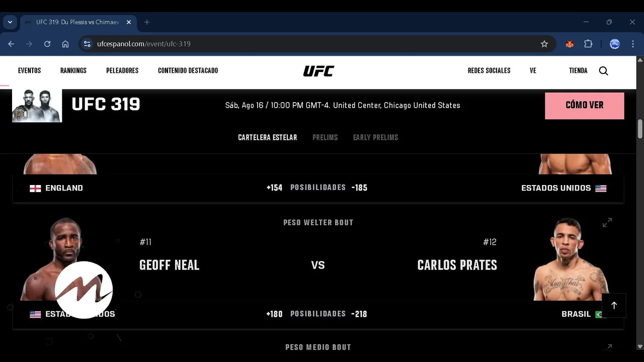Screen dimensions: 644x362
Task: Click the UFC logo in header
Action: [318, 71]
